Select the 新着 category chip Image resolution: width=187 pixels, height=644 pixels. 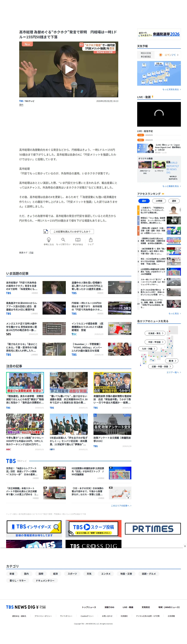click(x=12, y=574)
